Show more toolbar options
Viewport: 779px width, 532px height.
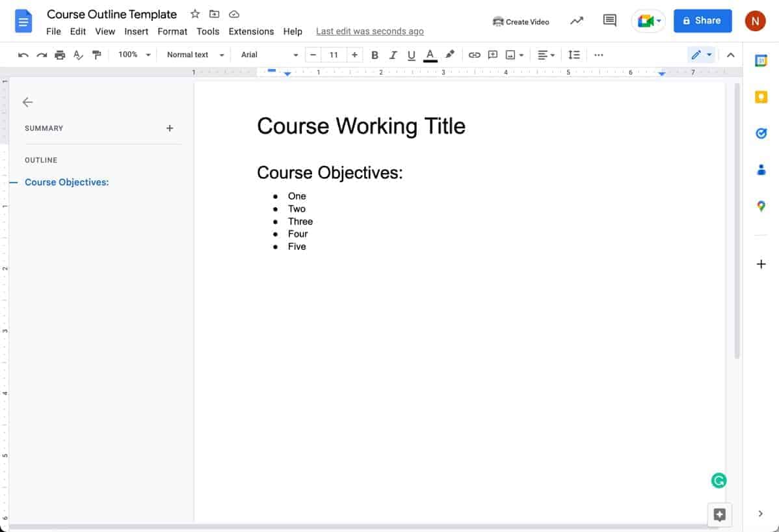(x=599, y=55)
